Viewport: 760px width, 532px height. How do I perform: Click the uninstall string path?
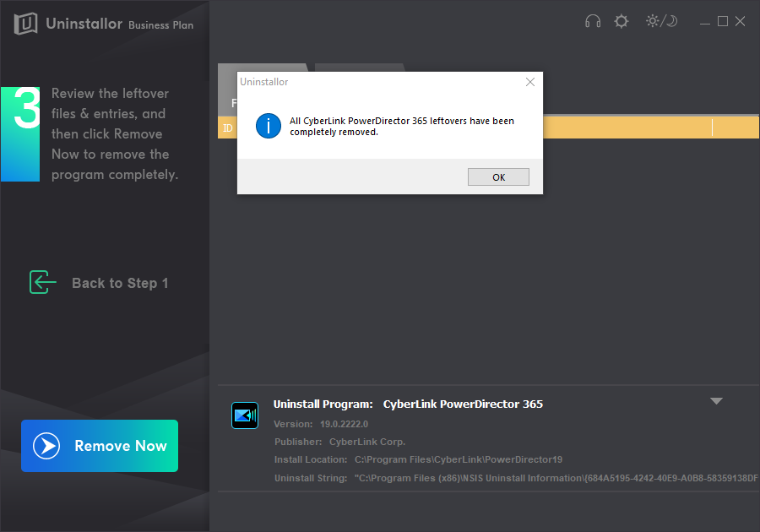[x=556, y=478]
